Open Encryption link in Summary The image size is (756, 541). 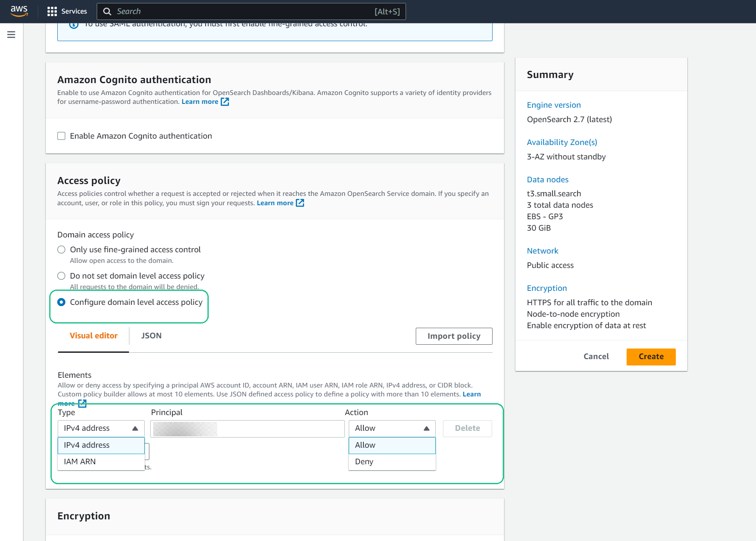546,288
